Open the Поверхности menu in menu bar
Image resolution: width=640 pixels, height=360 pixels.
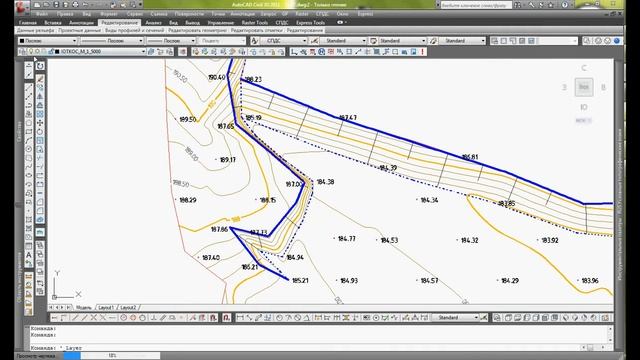(189, 14)
